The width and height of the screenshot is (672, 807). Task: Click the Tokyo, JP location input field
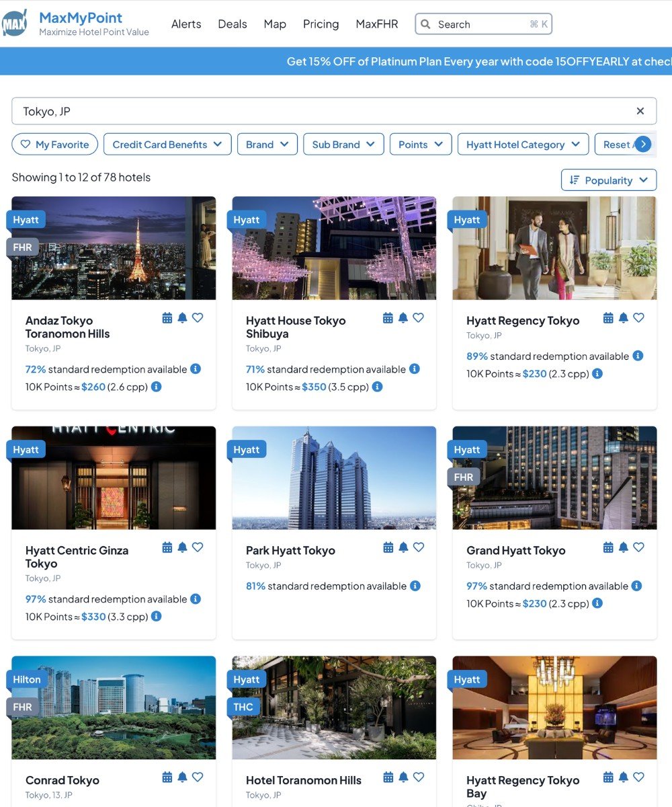(x=334, y=111)
